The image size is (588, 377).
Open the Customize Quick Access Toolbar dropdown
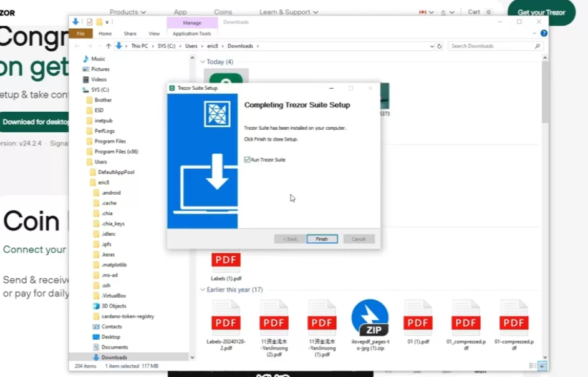coord(107,22)
